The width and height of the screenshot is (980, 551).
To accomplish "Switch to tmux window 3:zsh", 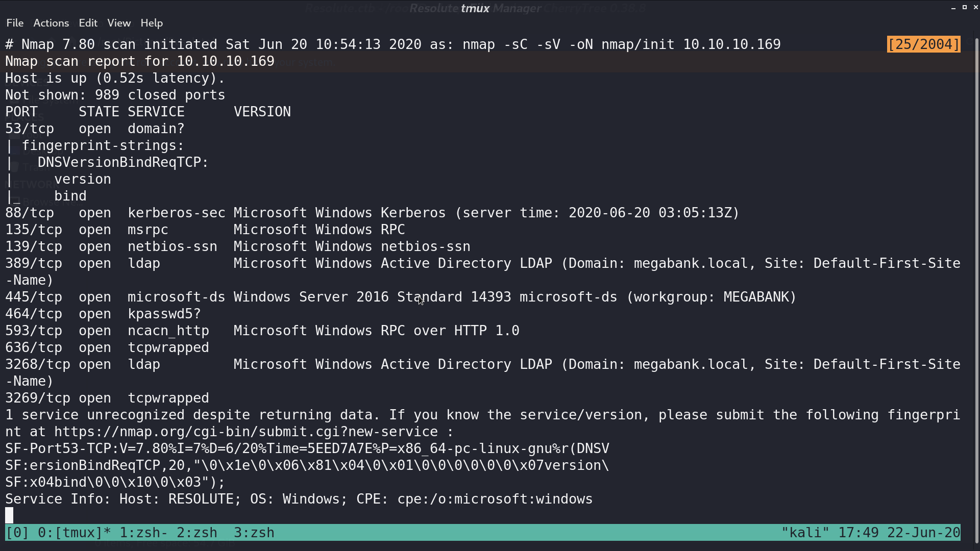I will coord(254,533).
